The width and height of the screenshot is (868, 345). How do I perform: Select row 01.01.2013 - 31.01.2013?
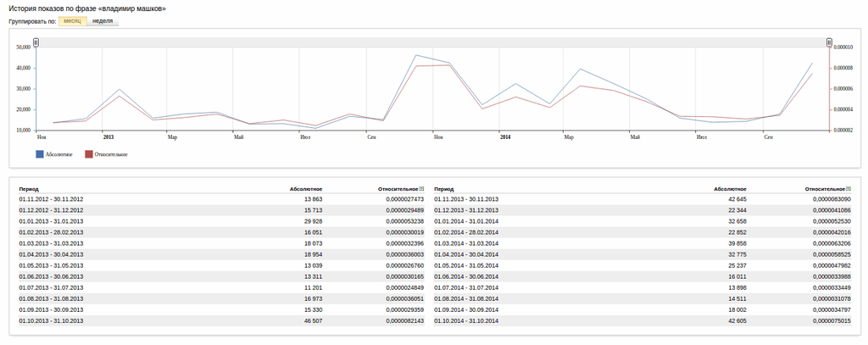click(x=221, y=221)
